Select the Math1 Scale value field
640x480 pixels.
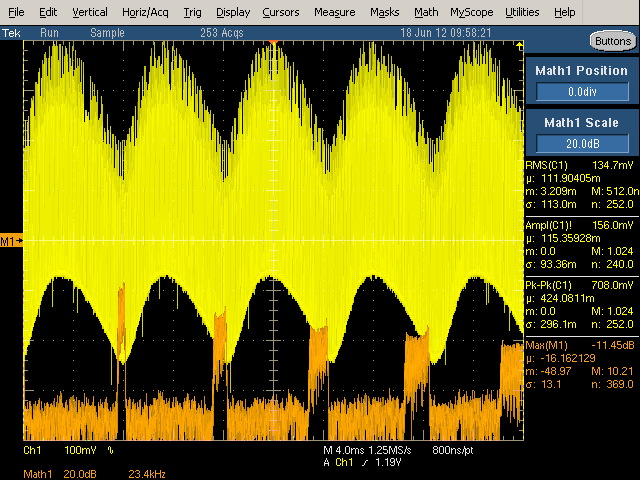point(583,143)
